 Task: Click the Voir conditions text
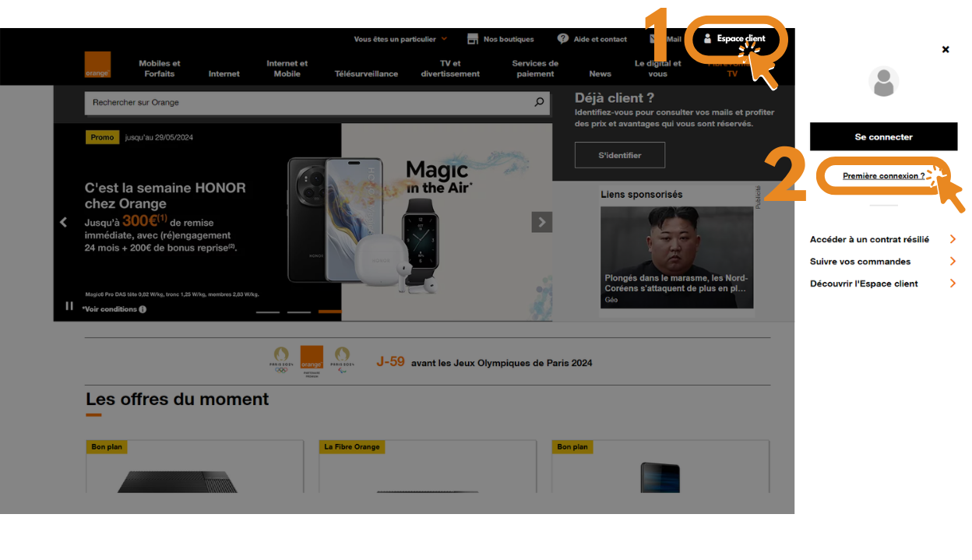pyautogui.click(x=110, y=309)
